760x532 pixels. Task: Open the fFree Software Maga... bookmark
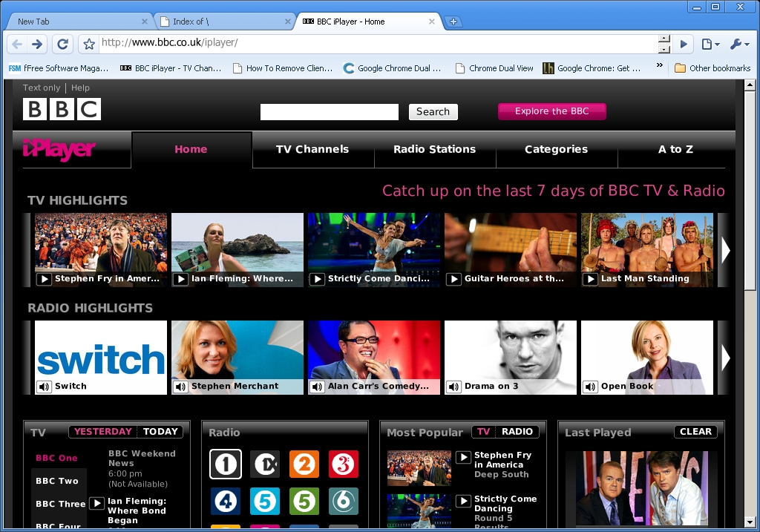click(x=58, y=68)
